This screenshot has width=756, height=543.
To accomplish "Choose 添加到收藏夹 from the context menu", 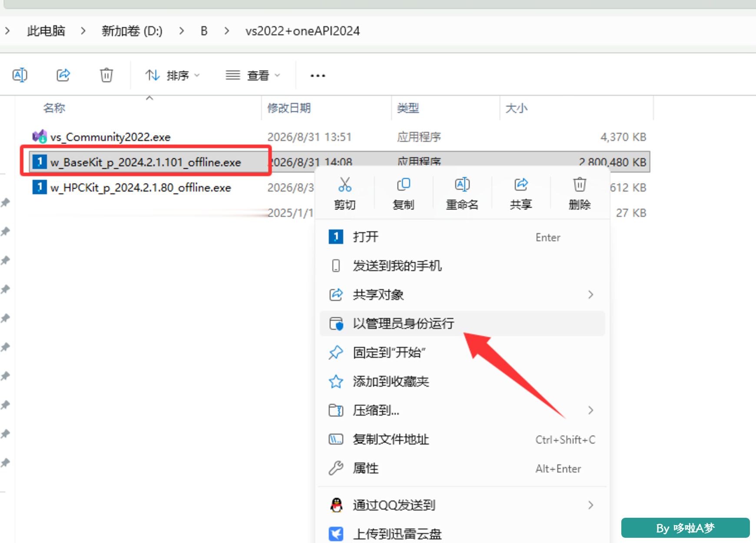I will point(462,381).
